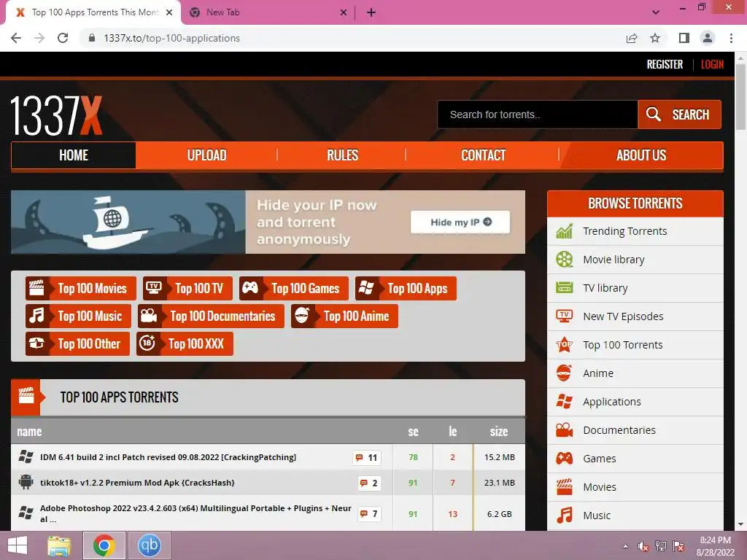The width and height of the screenshot is (747, 560).
Task: Click the magnifier icon in SEARCH button
Action: (653, 114)
